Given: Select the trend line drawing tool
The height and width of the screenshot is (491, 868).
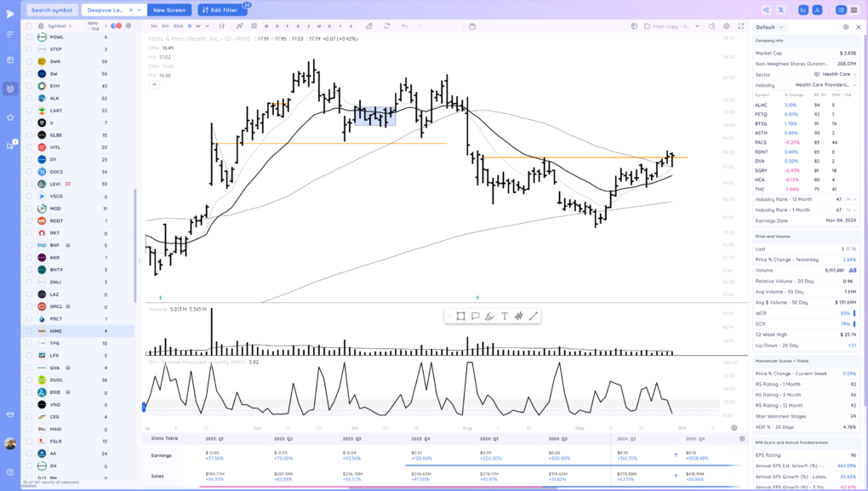Looking at the screenshot, I should [534, 316].
